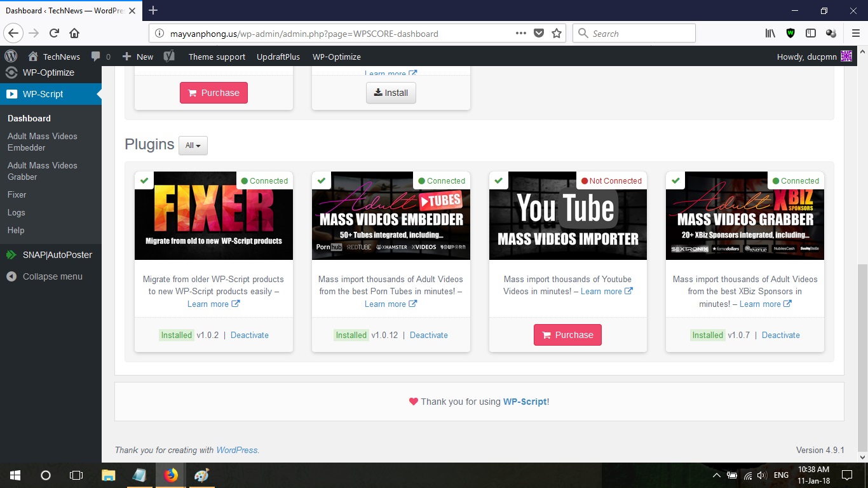The width and height of the screenshot is (868, 488).
Task: Go to Fixer in the sidebar
Action: point(17,194)
